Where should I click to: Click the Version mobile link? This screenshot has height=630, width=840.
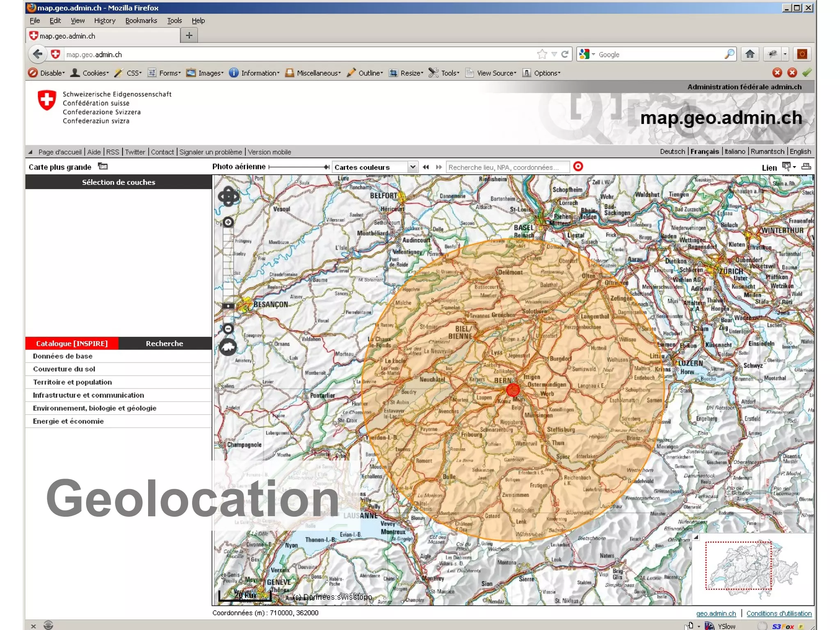[269, 152]
